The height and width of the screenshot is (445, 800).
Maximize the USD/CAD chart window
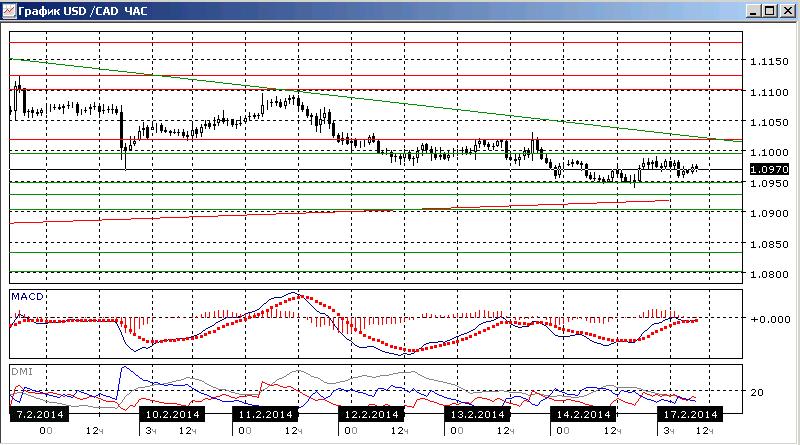(x=770, y=11)
